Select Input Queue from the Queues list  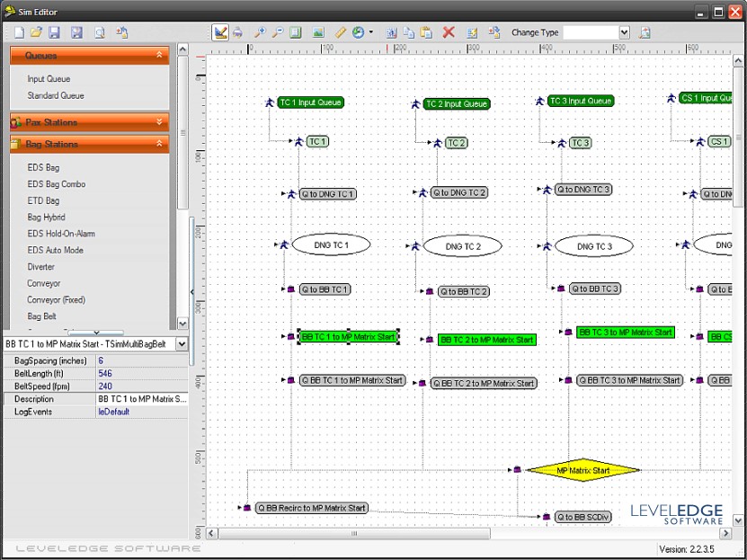(49, 79)
